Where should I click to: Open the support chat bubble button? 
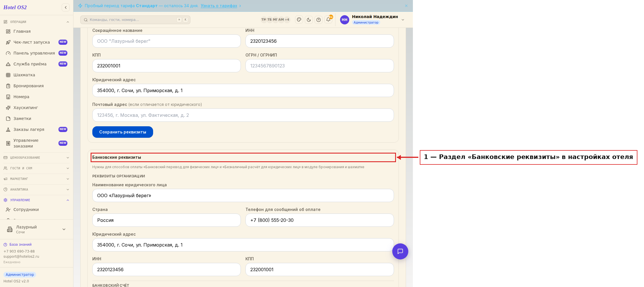point(400,251)
